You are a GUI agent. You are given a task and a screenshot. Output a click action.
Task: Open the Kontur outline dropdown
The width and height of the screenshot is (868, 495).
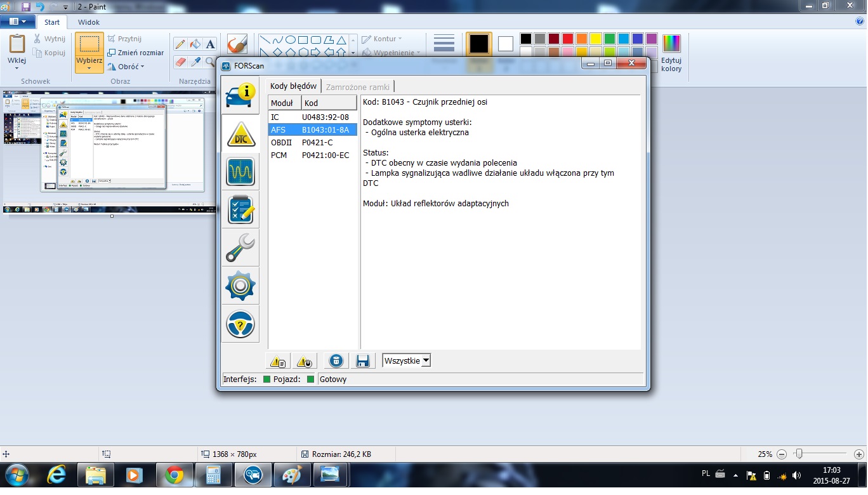[x=381, y=39]
